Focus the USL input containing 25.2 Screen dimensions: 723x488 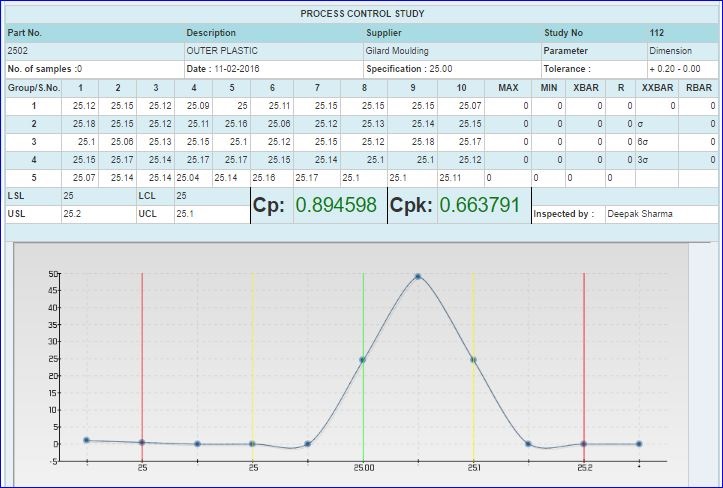[x=97, y=213]
